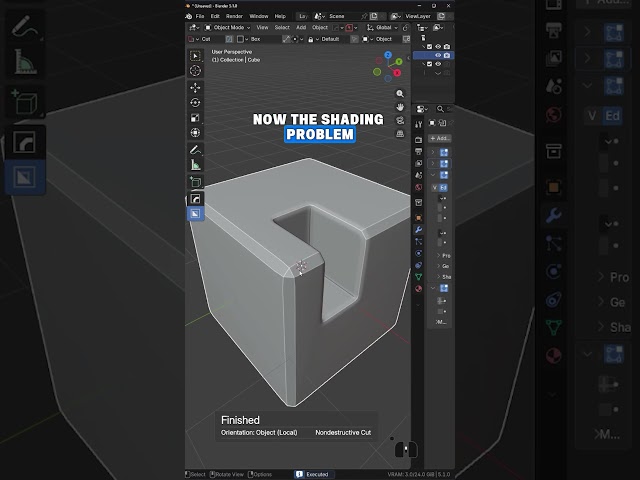The image size is (640, 480).
Task: Toggle the camera view icon in the viewport
Action: click(400, 120)
